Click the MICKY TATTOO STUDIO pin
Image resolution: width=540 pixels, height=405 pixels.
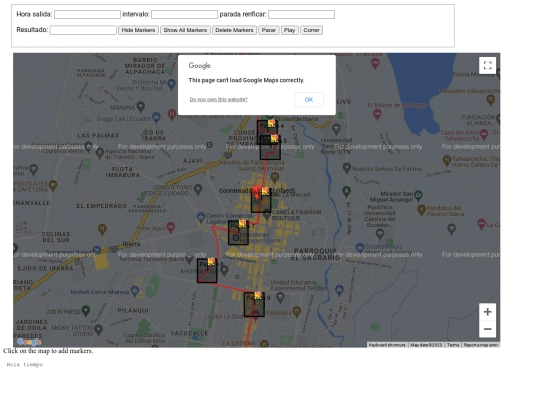(98, 330)
